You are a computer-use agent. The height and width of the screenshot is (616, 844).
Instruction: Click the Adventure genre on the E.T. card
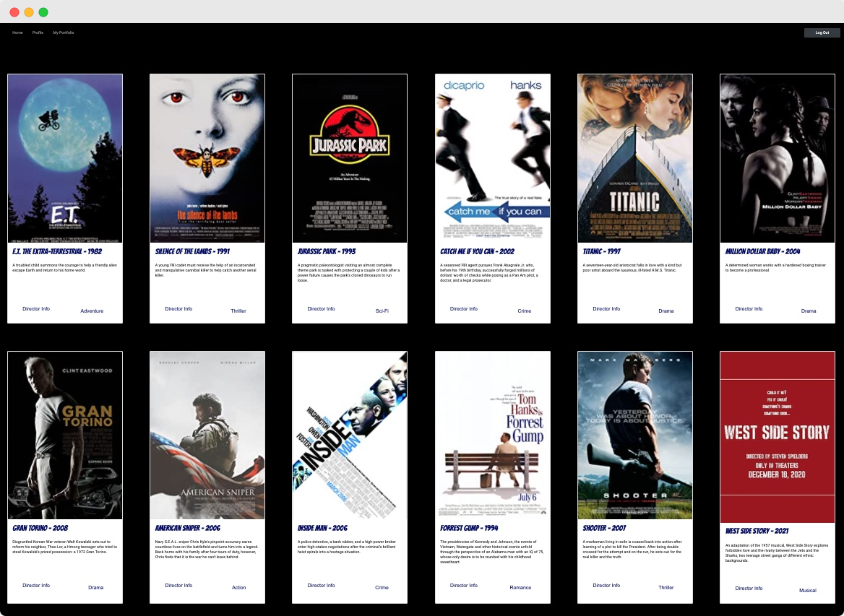92,311
